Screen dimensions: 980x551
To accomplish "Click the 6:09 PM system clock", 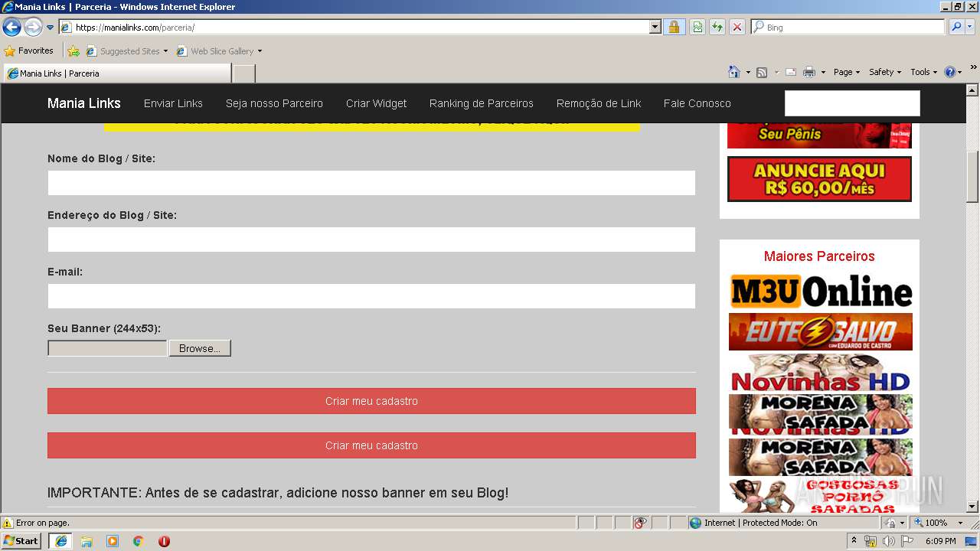I will [x=940, y=541].
